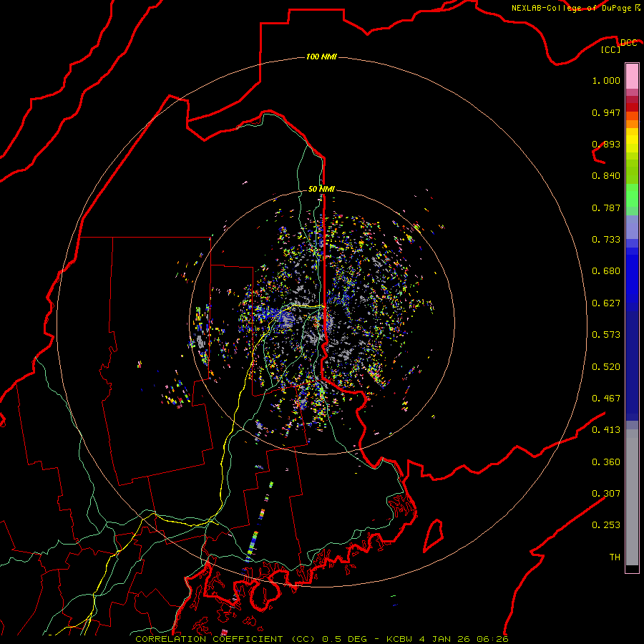Click the 0.947 legend value

pyautogui.click(x=606, y=112)
